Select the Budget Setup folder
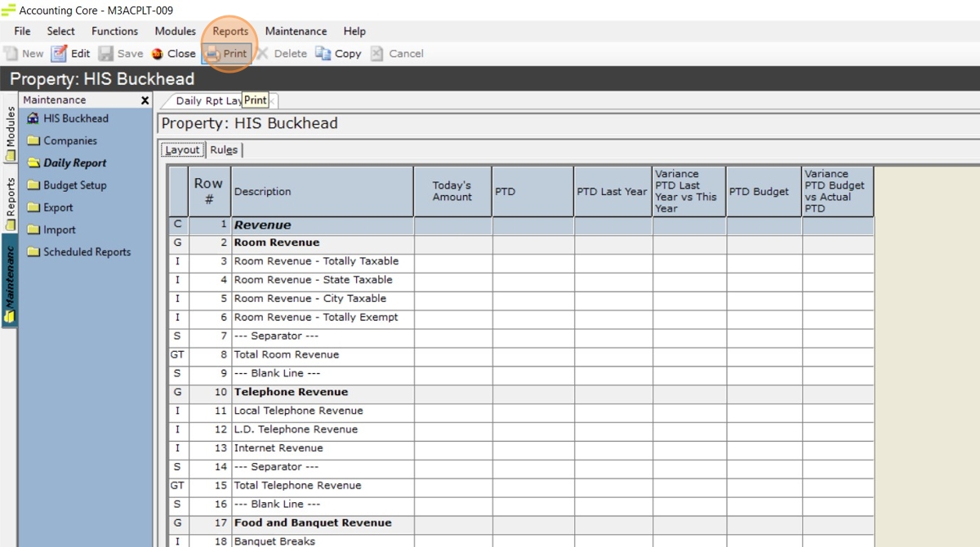The image size is (980, 547). 74,185
